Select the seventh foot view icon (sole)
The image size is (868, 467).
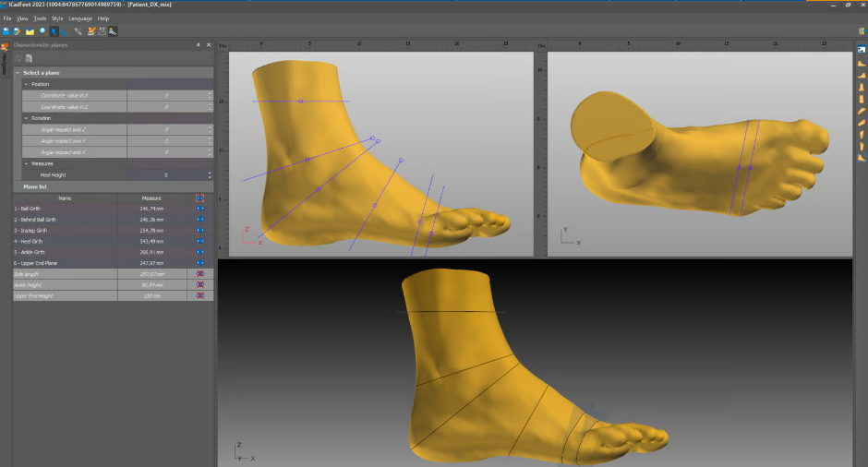(862, 135)
